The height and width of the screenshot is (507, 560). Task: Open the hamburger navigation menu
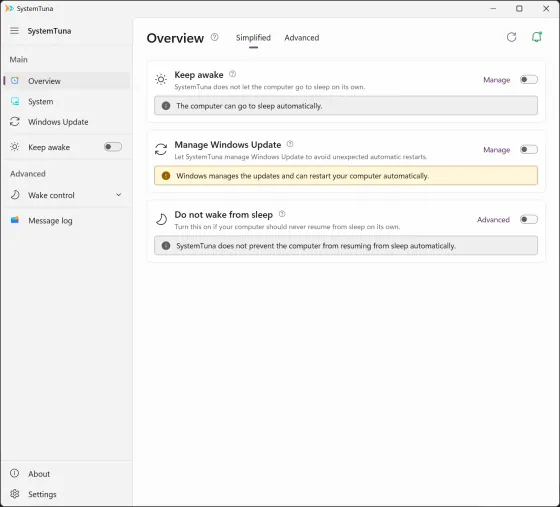click(14, 31)
